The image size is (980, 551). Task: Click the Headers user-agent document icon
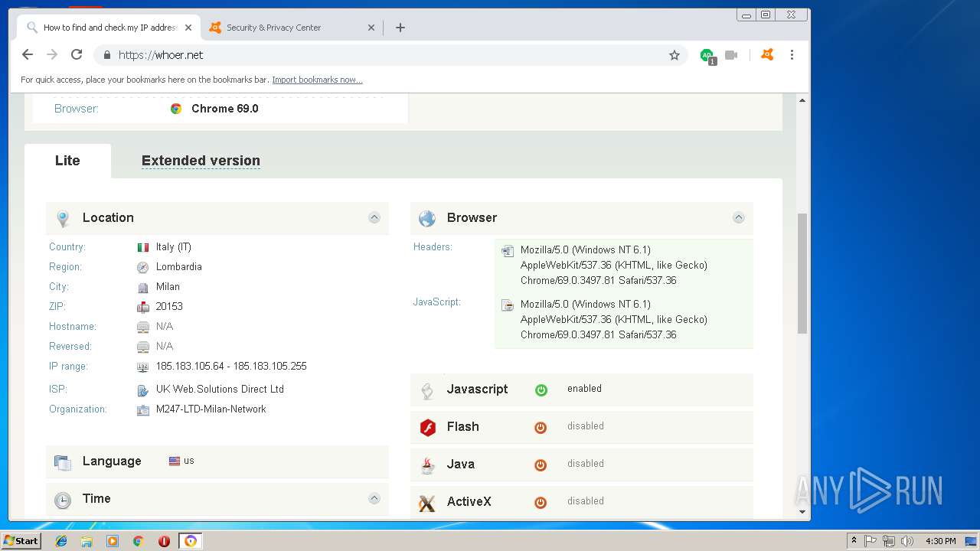[508, 250]
